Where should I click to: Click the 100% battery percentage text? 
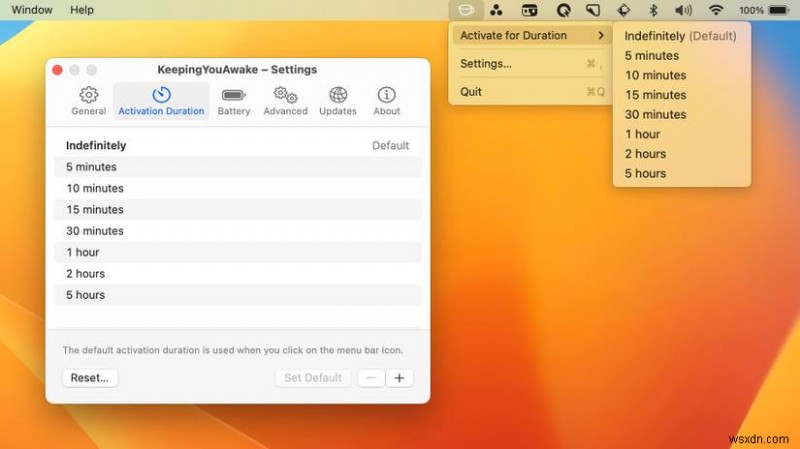[751, 10]
